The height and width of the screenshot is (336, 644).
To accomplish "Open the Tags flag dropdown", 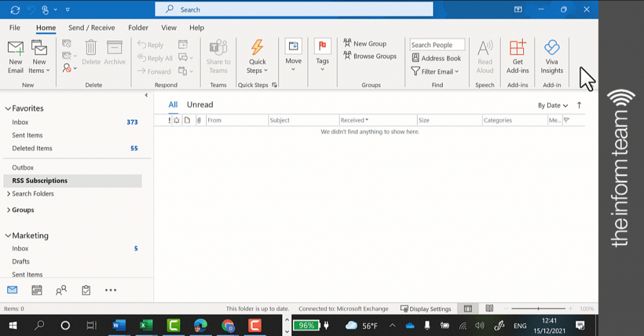I will 323,55.
